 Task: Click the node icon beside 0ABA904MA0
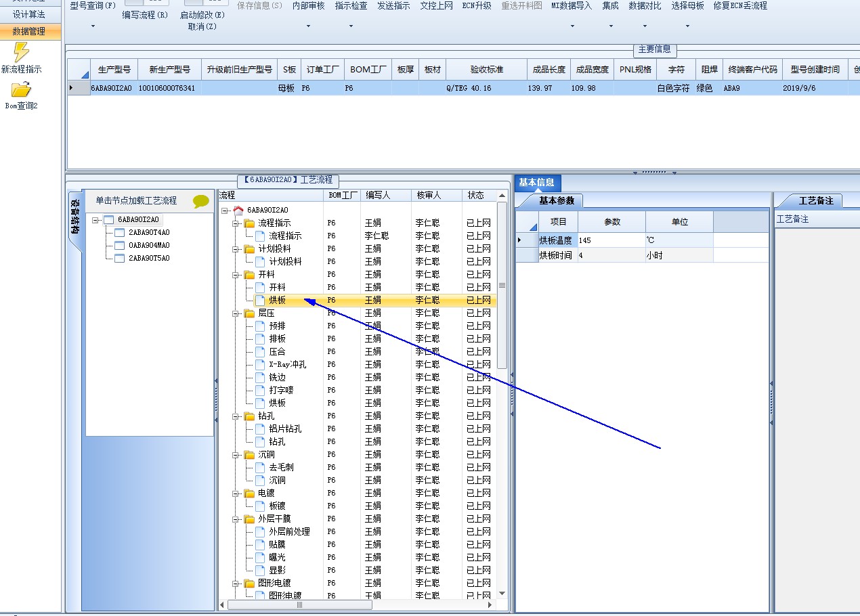[x=120, y=246]
